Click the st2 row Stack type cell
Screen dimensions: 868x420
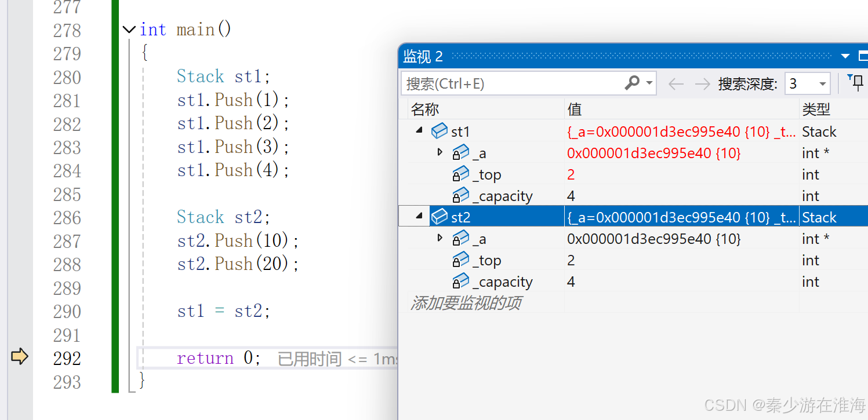pos(819,217)
